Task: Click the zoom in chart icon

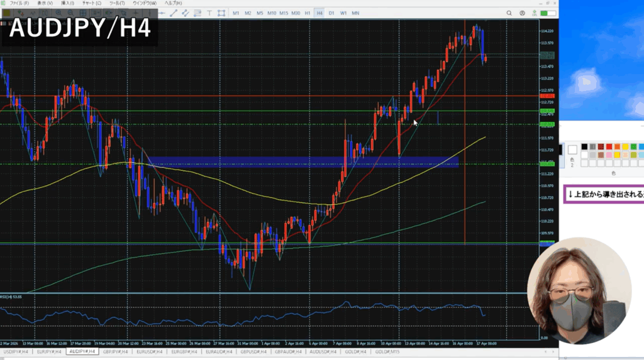Action: click(x=59, y=13)
